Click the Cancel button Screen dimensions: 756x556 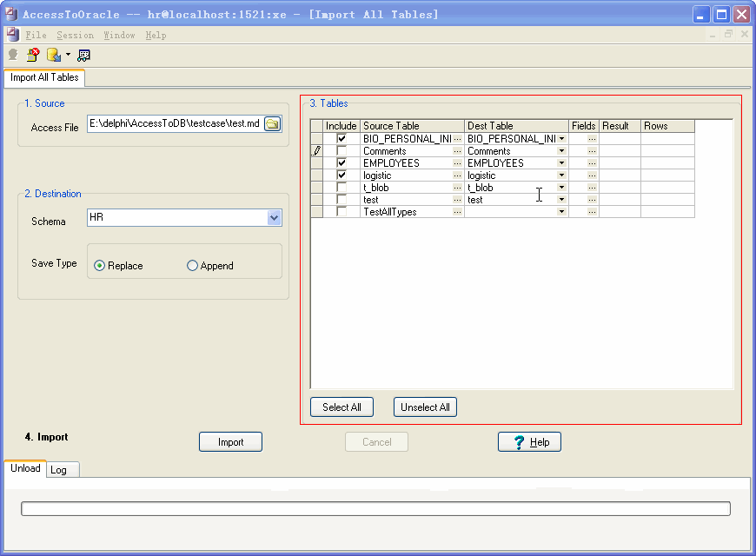click(376, 441)
